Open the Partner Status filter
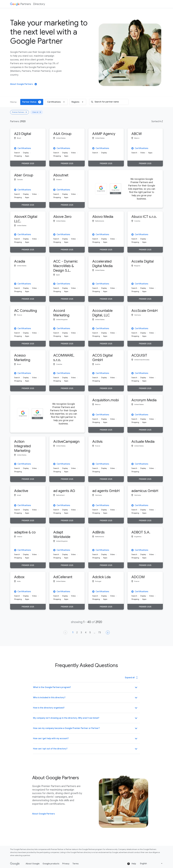This screenshot has height=868, width=173. coord(32,102)
